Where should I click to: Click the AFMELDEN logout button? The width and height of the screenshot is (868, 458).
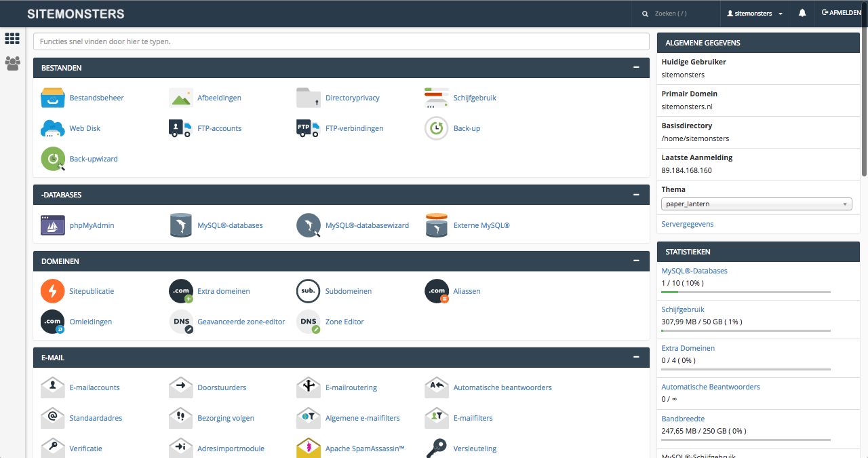(x=841, y=13)
